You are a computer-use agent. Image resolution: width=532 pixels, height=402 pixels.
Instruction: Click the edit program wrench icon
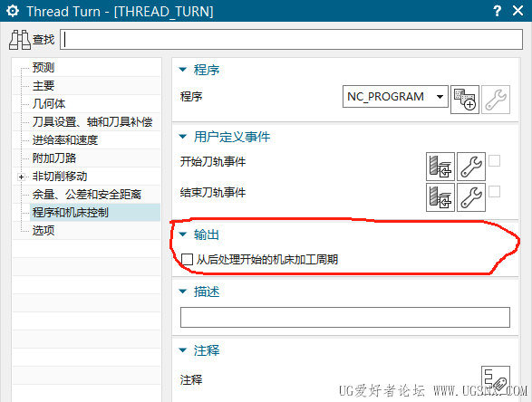[x=496, y=100]
